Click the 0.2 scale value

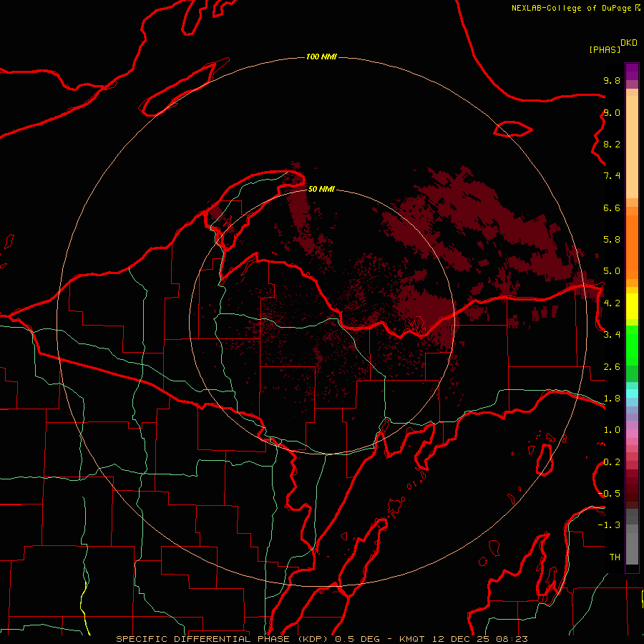click(x=612, y=462)
